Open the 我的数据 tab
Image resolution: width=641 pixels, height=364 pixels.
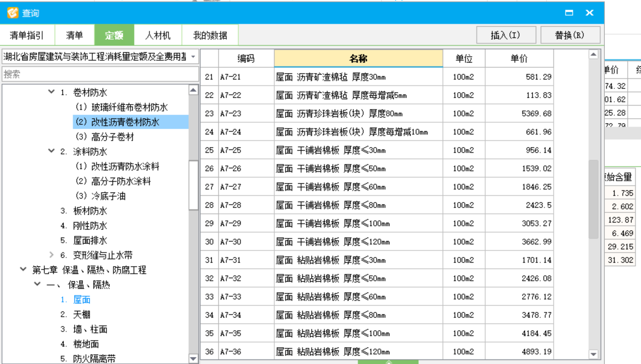pyautogui.click(x=210, y=35)
